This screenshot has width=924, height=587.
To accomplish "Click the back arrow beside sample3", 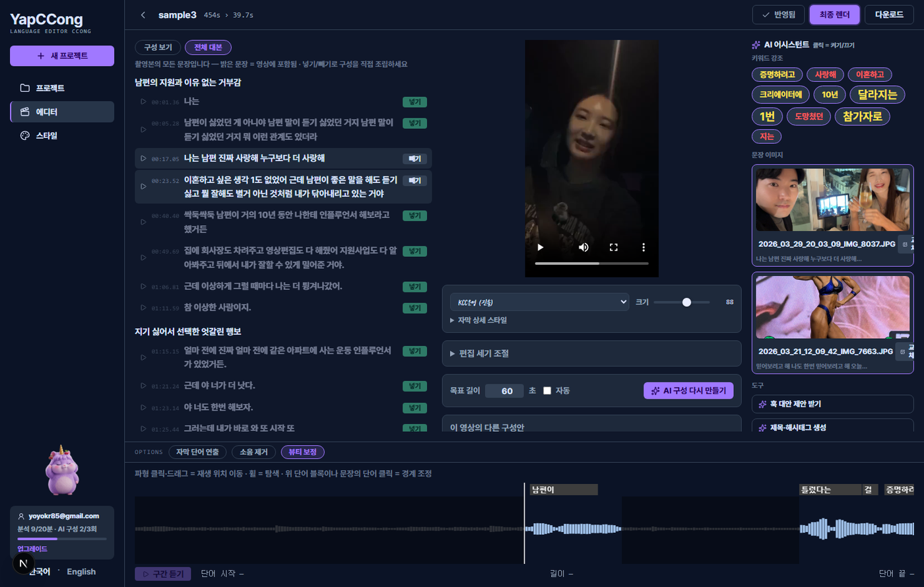I will click(143, 15).
